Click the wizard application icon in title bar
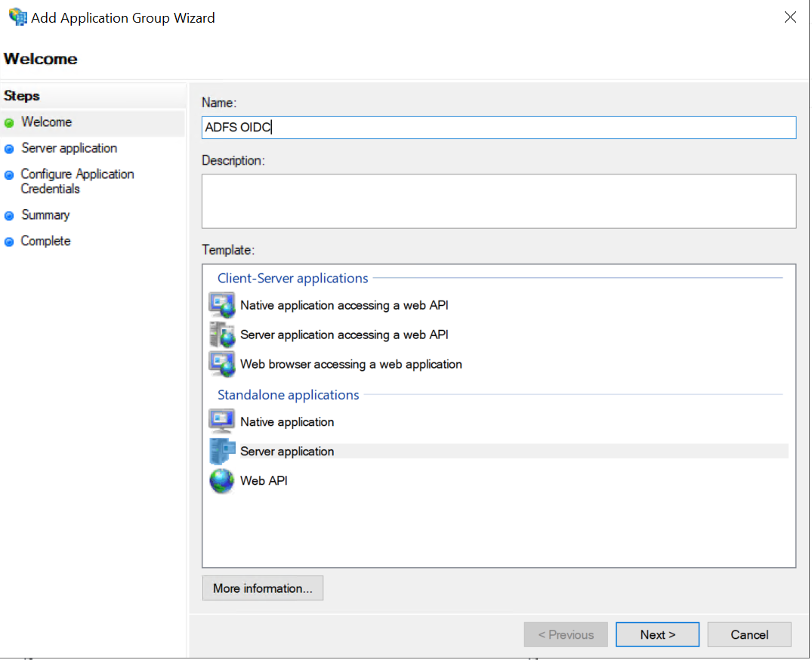The height and width of the screenshot is (660, 812). 17,17
